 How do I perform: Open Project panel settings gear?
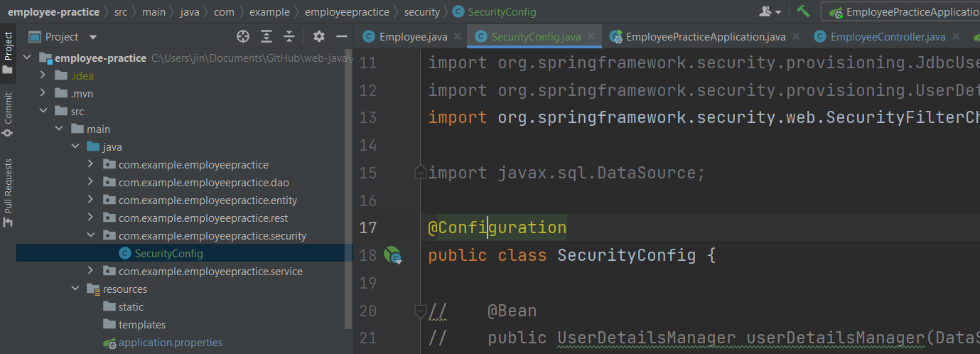(x=319, y=36)
